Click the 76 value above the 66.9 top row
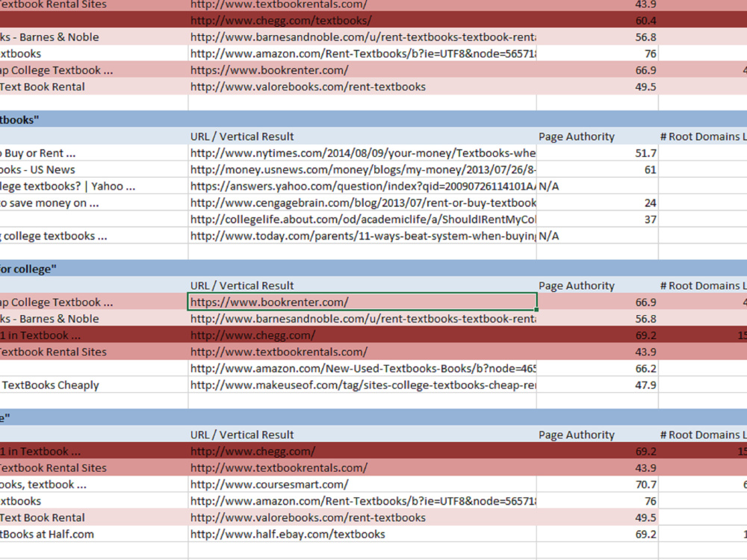Screen dimensions: 747x560 (651, 54)
